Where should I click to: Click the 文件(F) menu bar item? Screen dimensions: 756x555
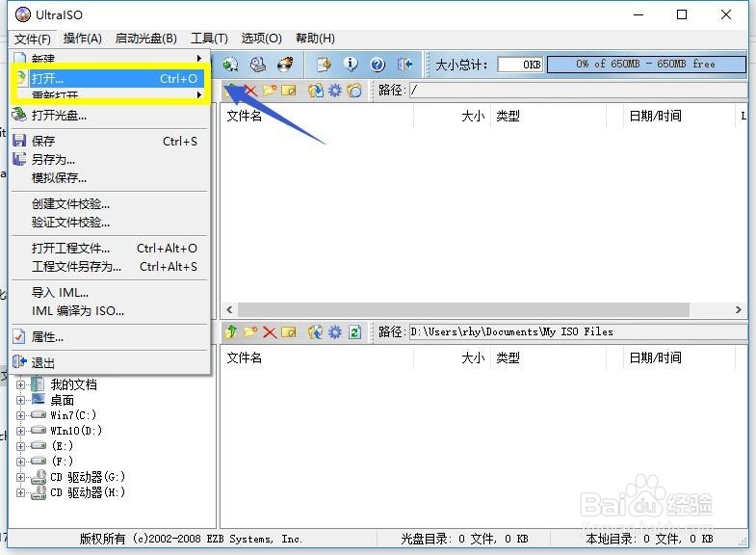(x=33, y=39)
